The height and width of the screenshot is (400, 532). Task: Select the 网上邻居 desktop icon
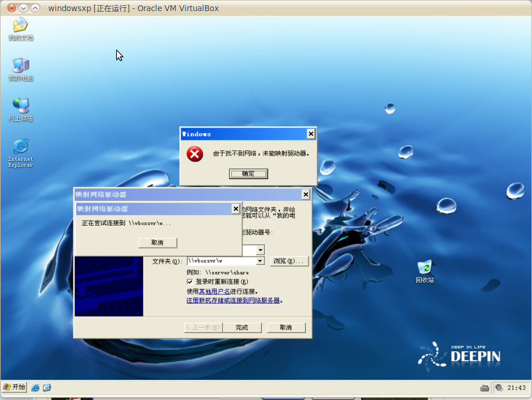tap(21, 110)
